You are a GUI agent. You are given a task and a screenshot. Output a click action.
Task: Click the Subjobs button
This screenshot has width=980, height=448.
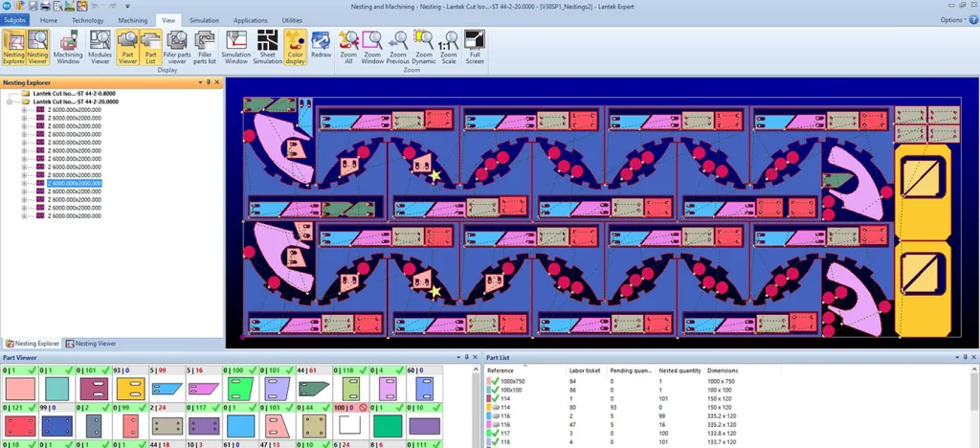pyautogui.click(x=15, y=19)
